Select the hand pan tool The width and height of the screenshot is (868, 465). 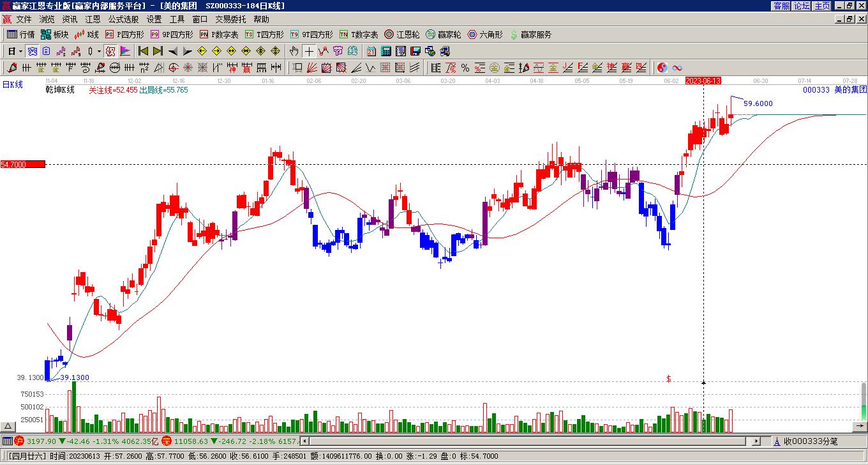[294, 51]
